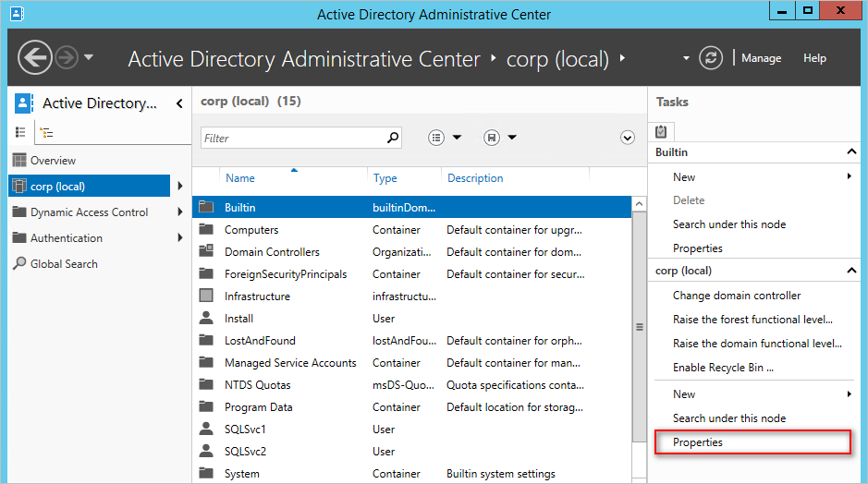This screenshot has width=868, height=484.
Task: Click the refresh icon near Manage
Action: coord(711,58)
